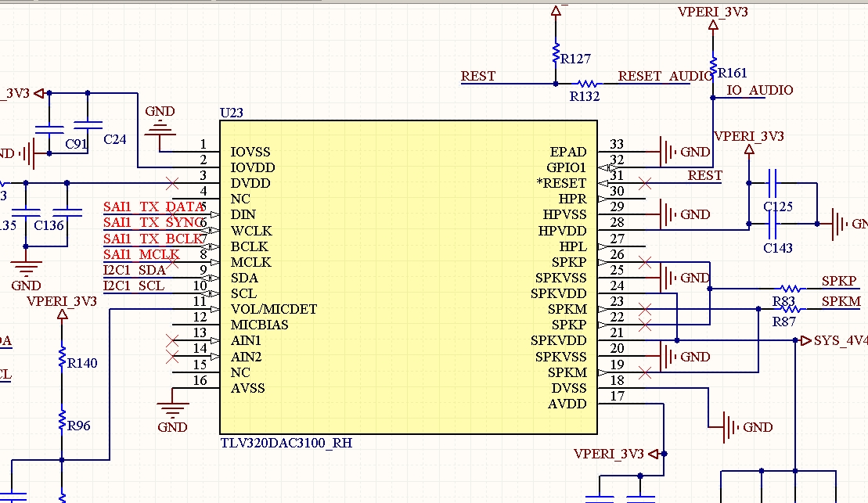
Task: Select resistor R96 symbol
Action: pos(62,420)
